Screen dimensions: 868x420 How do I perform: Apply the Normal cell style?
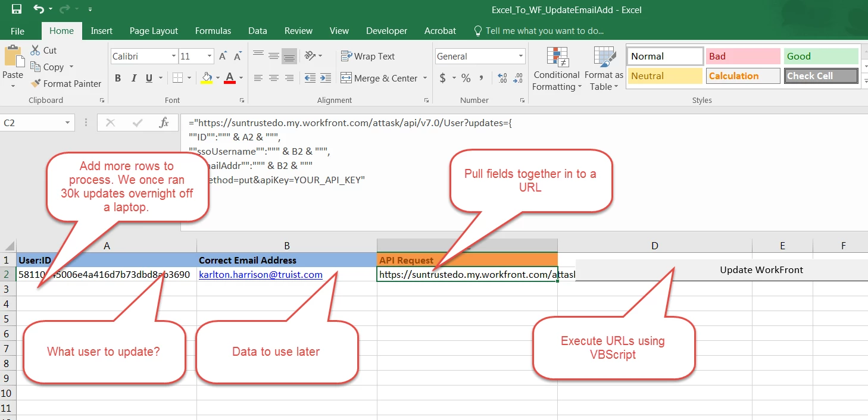coord(665,57)
